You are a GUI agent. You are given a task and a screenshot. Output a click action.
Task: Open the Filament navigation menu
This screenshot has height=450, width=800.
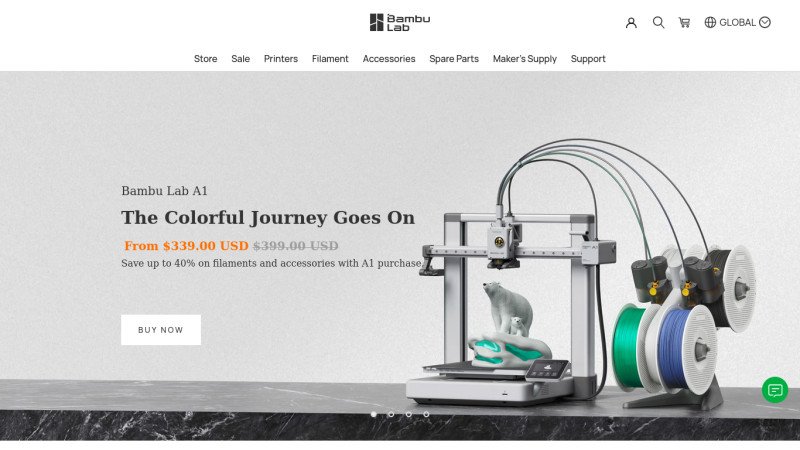pyautogui.click(x=330, y=59)
